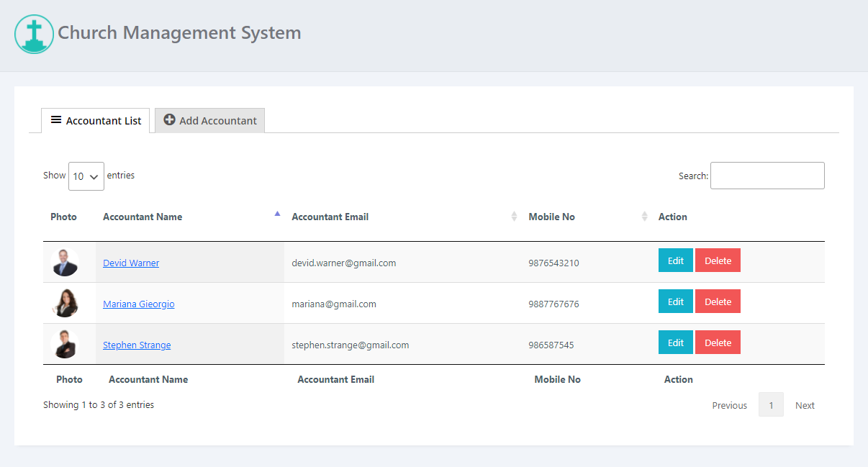The height and width of the screenshot is (467, 868).
Task: Open Mariana Gieorgio's name link
Action: pos(138,304)
